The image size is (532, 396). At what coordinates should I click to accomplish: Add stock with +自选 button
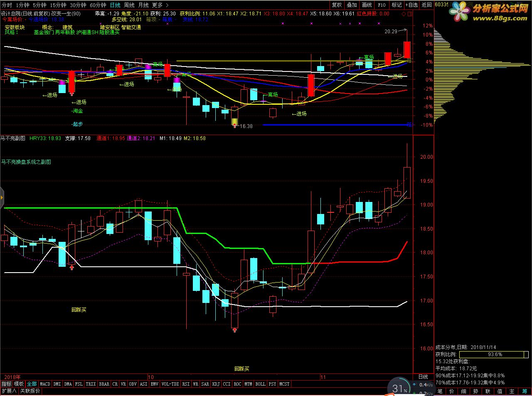[x=411, y=5]
